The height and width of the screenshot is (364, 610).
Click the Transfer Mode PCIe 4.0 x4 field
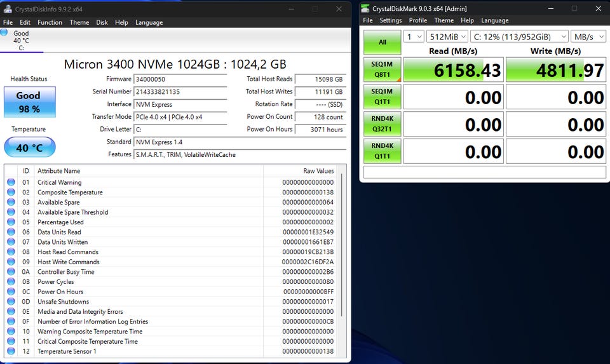coord(180,117)
